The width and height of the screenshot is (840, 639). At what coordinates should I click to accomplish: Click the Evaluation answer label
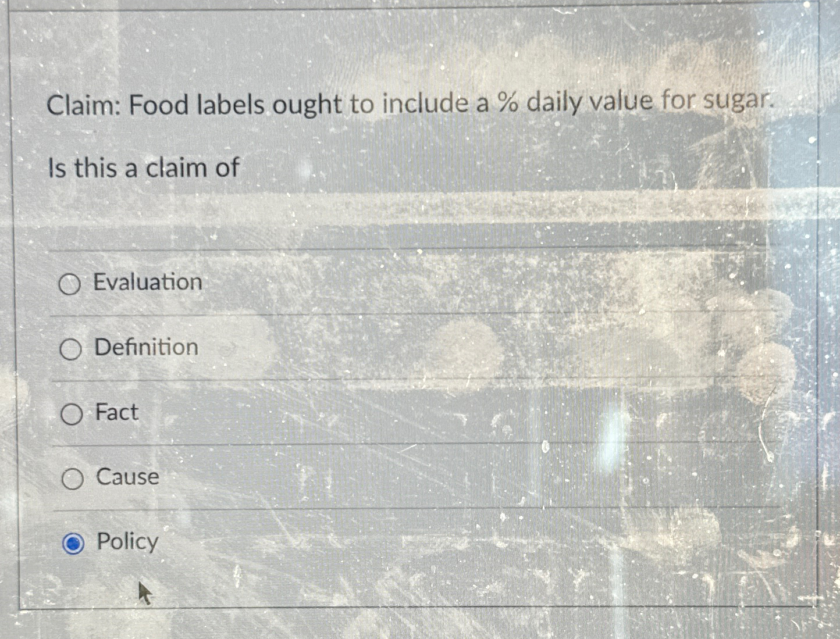coord(147,283)
